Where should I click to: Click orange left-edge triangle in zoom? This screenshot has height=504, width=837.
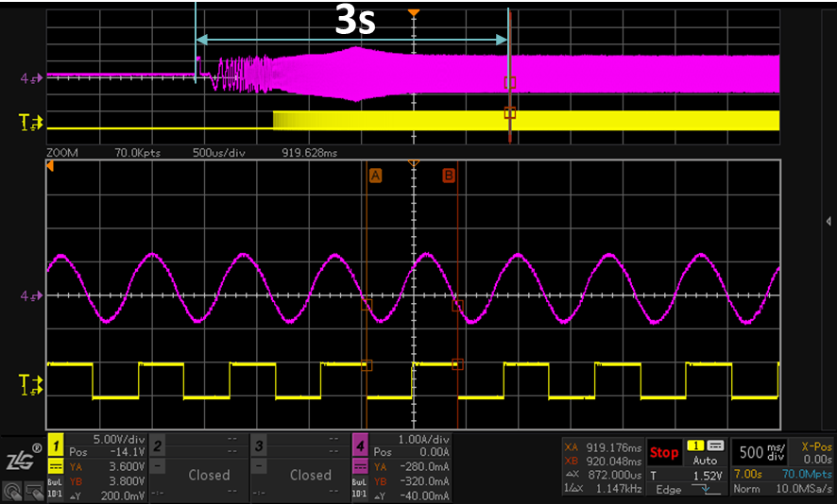coord(50,167)
